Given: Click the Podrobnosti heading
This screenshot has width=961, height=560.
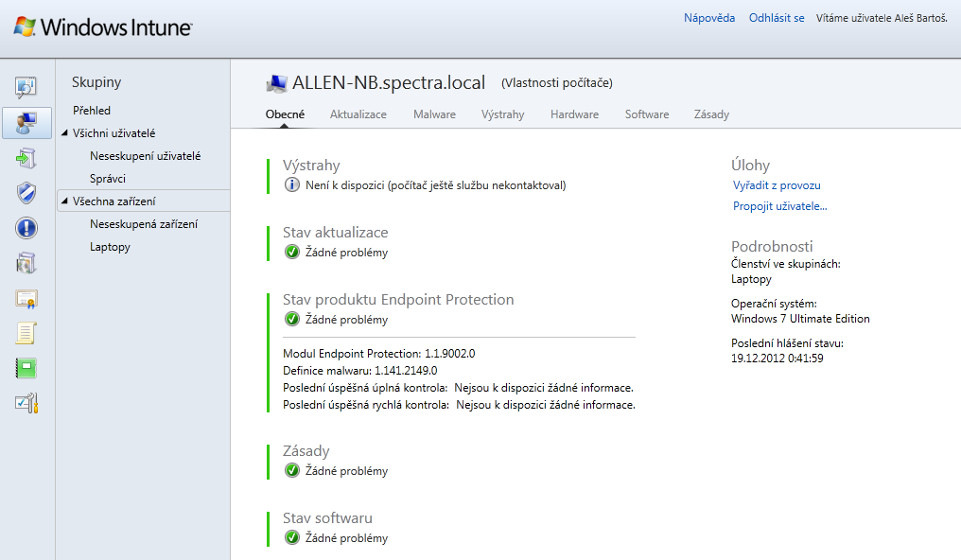Looking at the screenshot, I should [x=772, y=246].
